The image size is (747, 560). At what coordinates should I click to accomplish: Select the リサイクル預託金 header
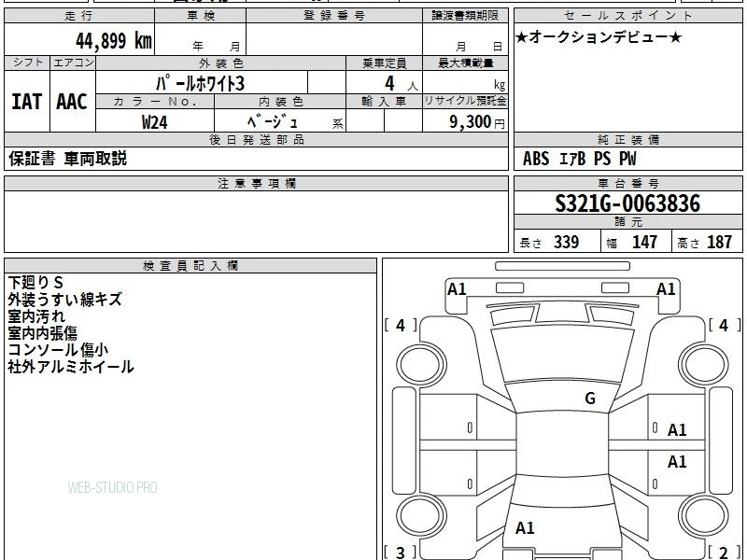coord(465,102)
